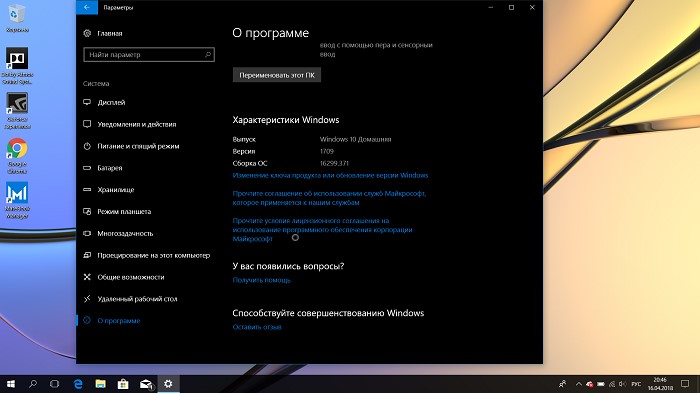Open the Главная home page
Screen dimensions: 700x393
tap(103, 33)
